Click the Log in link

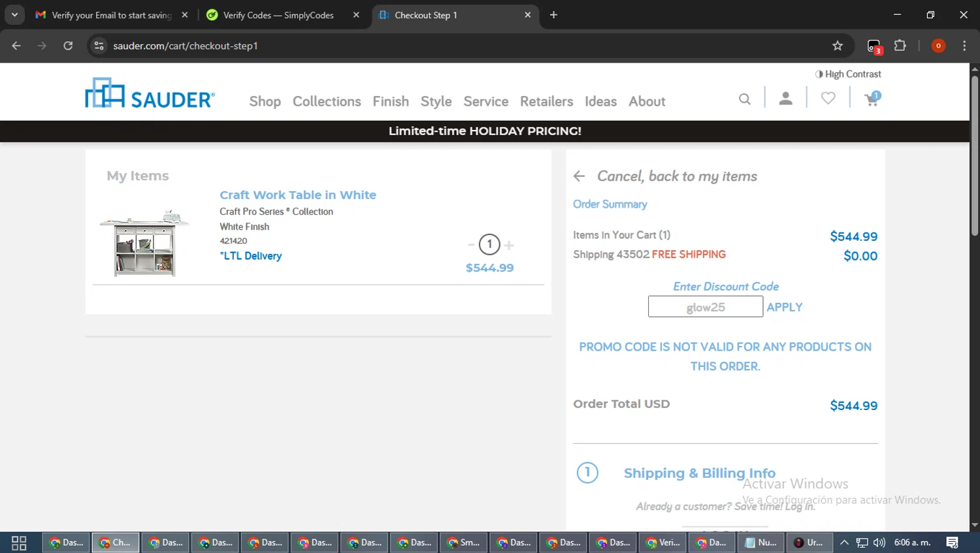pyautogui.click(x=800, y=507)
